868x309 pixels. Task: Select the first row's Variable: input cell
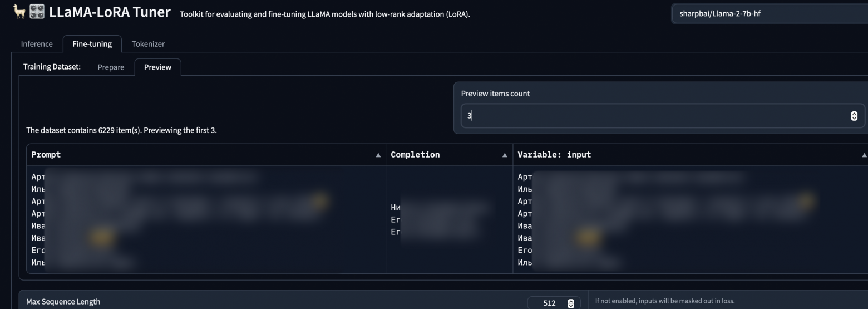[690, 219]
